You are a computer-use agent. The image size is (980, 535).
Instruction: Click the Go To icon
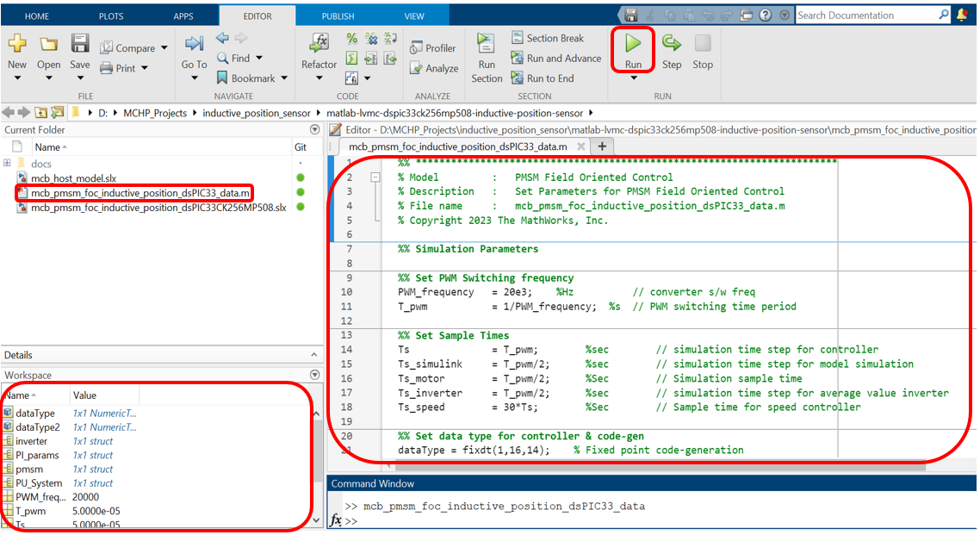(194, 43)
